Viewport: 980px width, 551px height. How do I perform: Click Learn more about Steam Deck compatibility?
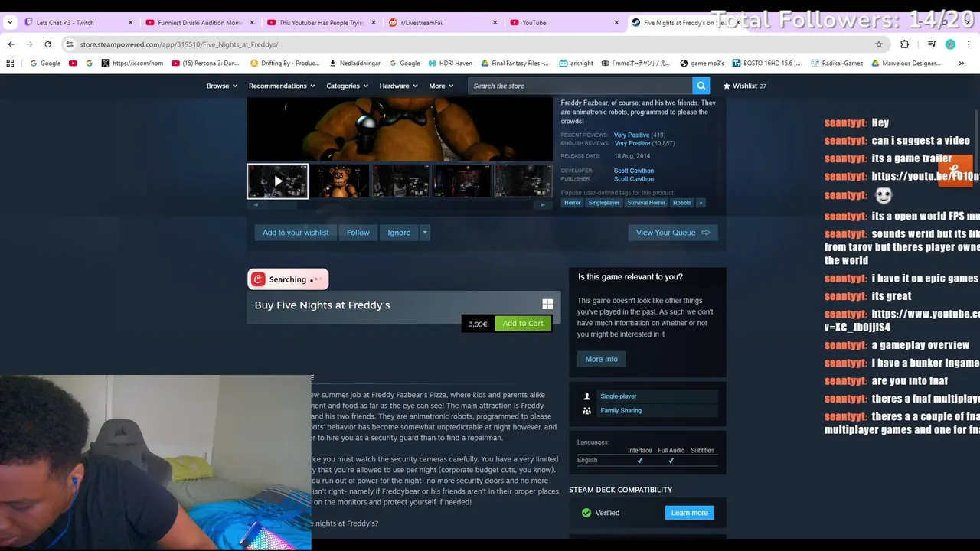point(689,513)
